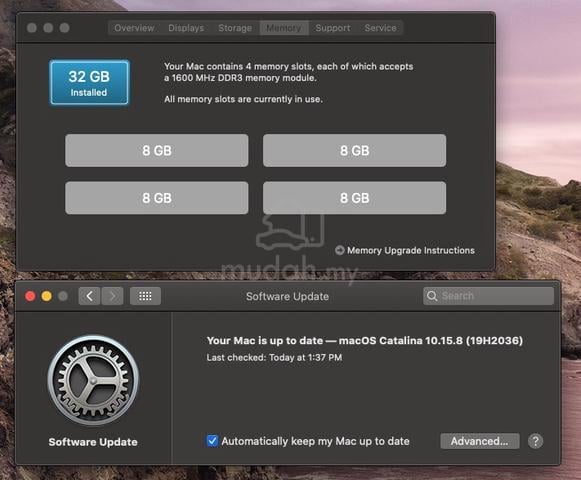Open Memory Upgrade Instructions link
Image resolution: width=581 pixels, height=480 pixels.
(411, 251)
